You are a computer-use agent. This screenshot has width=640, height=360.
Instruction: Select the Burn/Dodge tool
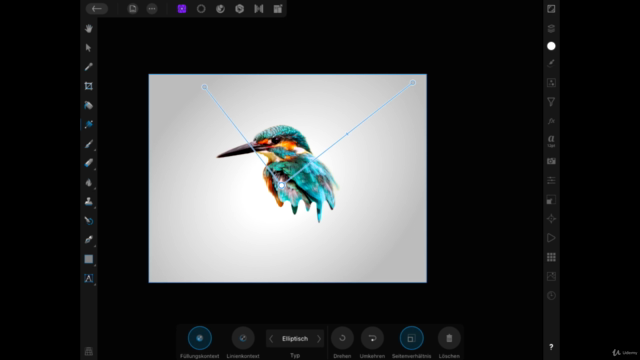coord(89,182)
